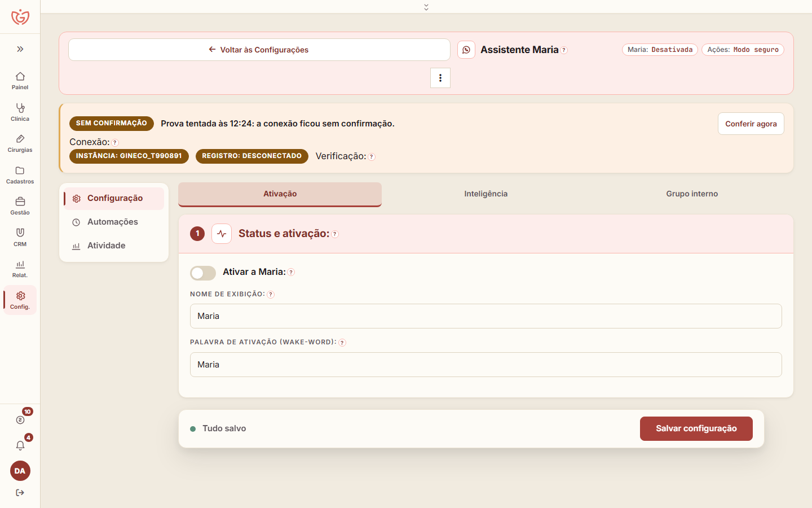This screenshot has height=508, width=812.
Task: Open help icon next to Verificação
Action: click(372, 157)
